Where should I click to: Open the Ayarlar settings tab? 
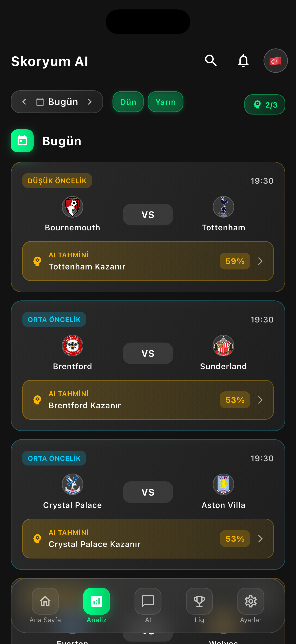coord(250,605)
